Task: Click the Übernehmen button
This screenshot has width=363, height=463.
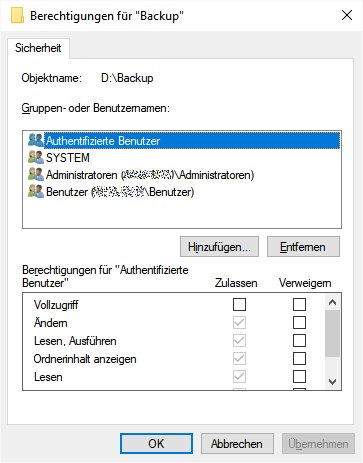Action: point(318,444)
